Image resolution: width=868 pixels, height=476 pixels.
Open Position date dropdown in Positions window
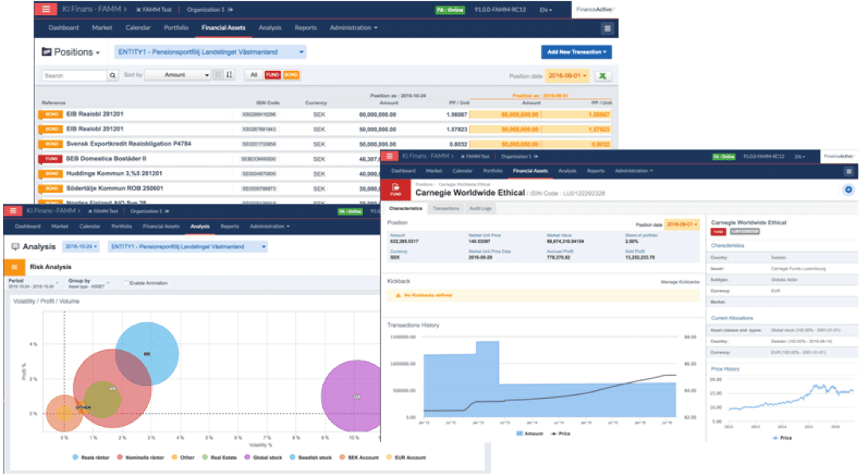click(567, 76)
